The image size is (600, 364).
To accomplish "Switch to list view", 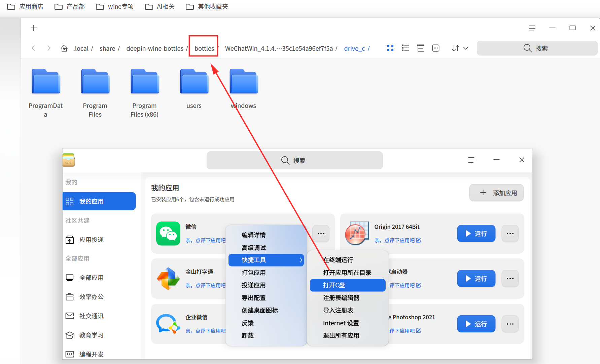I will click(405, 48).
